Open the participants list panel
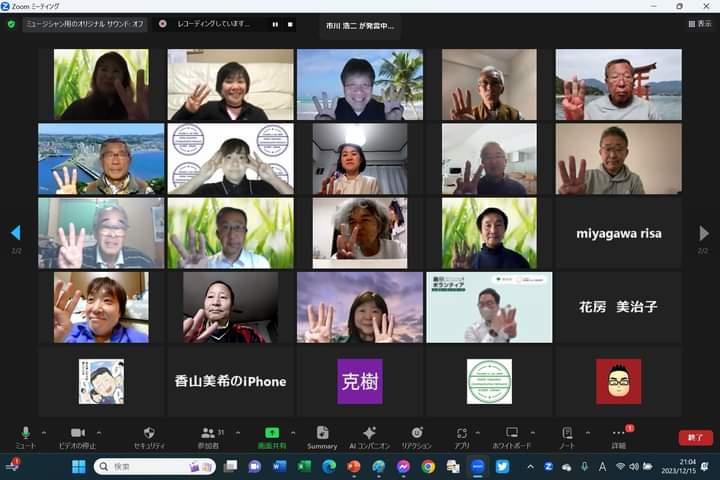The width and height of the screenshot is (720, 480). pyautogui.click(x=209, y=436)
